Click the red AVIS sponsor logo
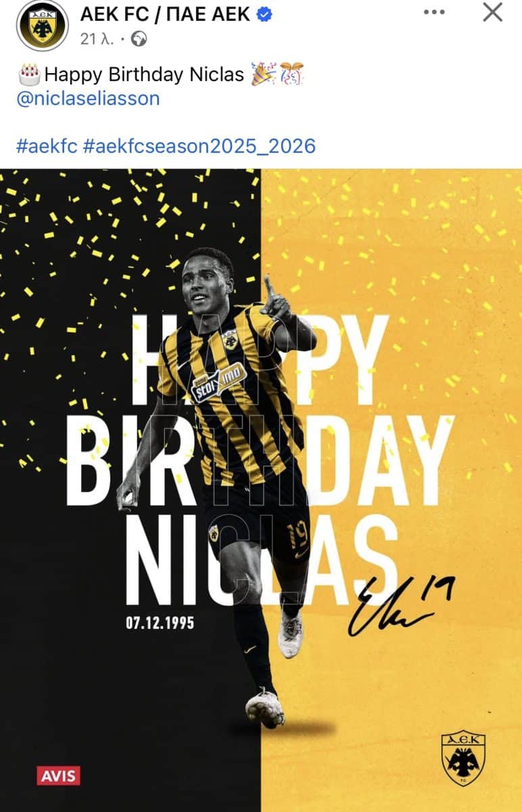 tap(58, 775)
